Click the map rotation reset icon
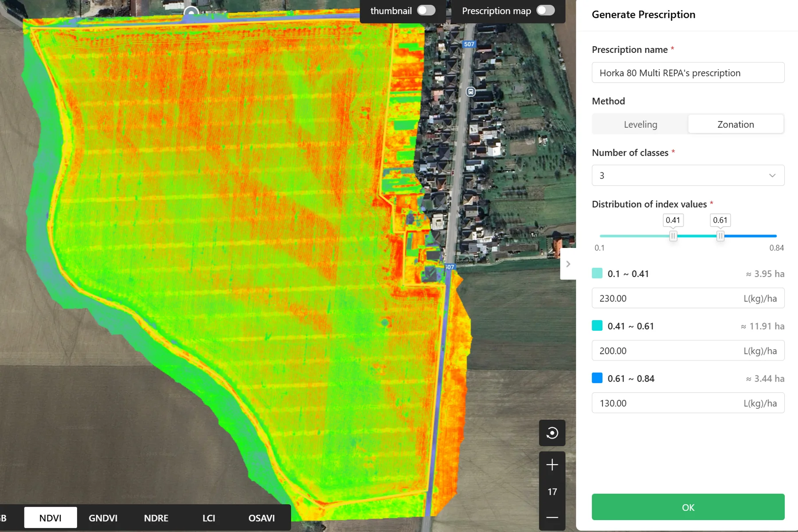Viewport: 798px width, 532px height. [552, 433]
